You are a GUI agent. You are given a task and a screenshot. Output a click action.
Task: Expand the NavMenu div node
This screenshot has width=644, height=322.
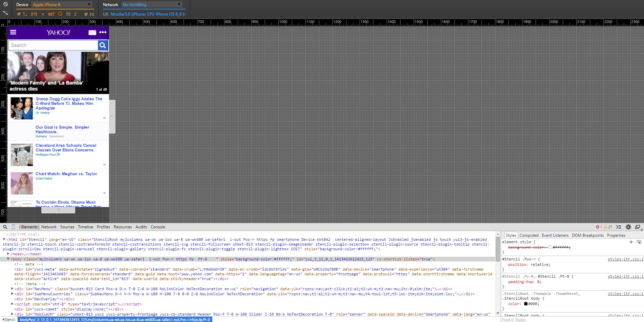pos(12,289)
